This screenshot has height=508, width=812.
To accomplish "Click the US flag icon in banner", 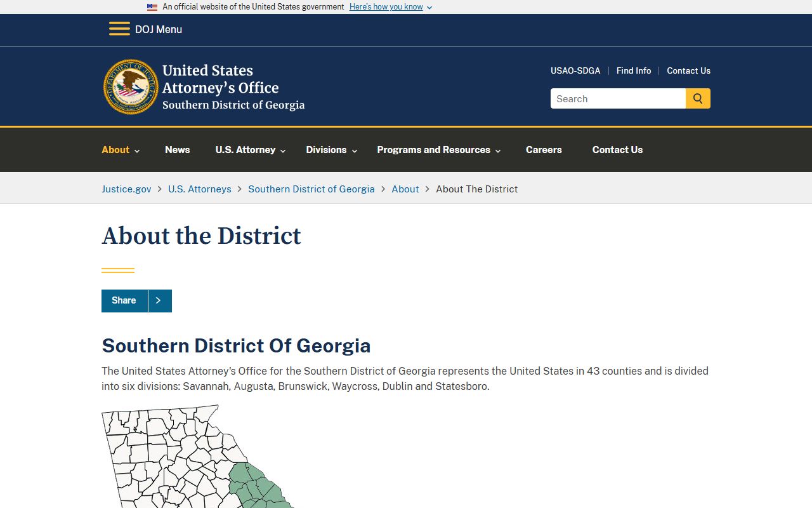I will point(152,7).
